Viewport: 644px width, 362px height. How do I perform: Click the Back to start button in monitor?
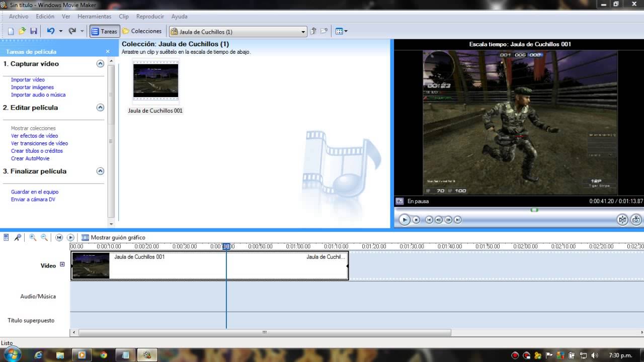click(429, 220)
